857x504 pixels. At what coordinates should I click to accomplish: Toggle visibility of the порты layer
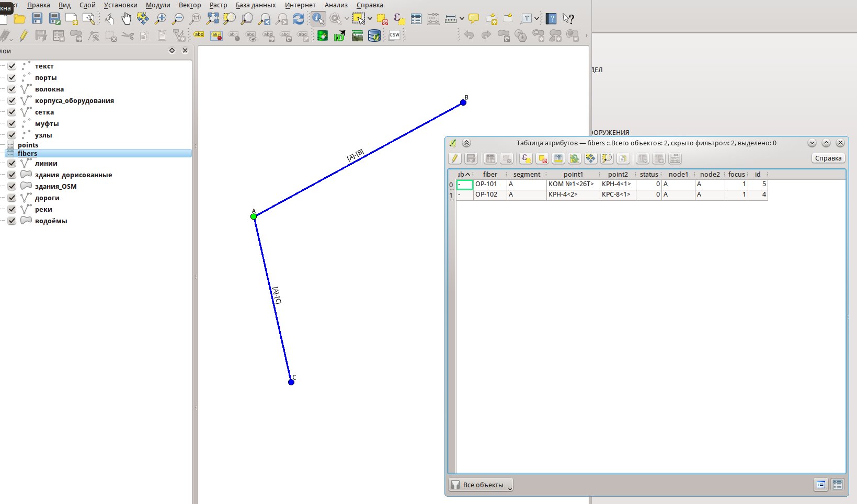pyautogui.click(x=12, y=78)
